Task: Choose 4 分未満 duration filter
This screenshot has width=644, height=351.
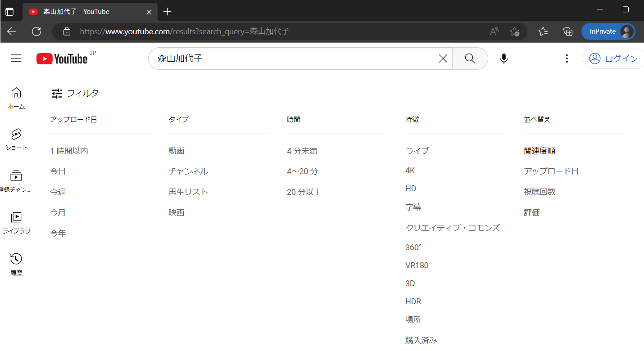Action: point(302,151)
